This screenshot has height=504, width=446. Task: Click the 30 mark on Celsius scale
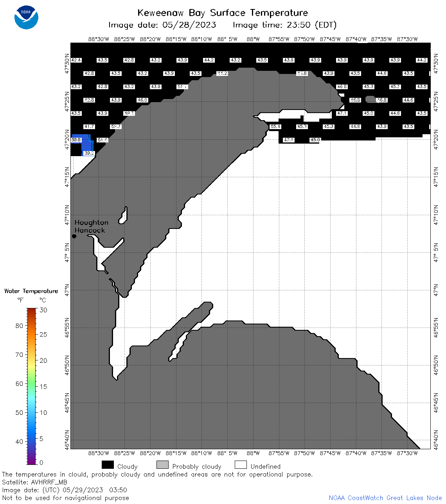coord(43,310)
